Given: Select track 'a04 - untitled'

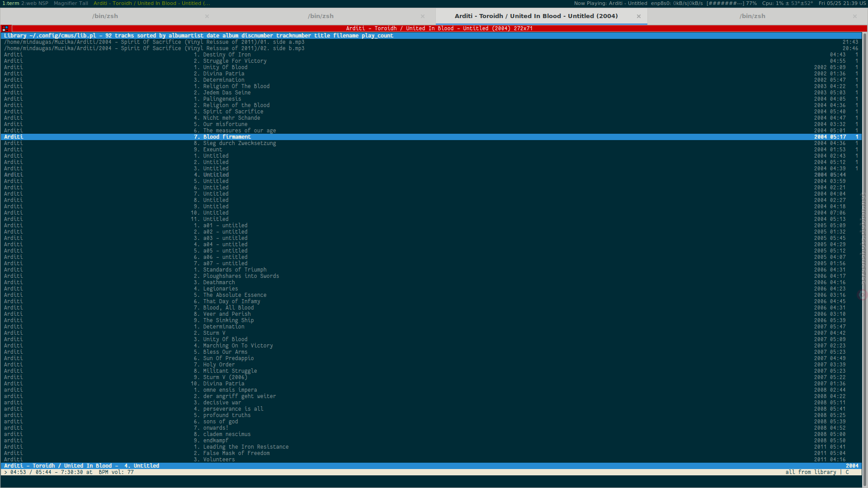Looking at the screenshot, I should (x=431, y=244).
